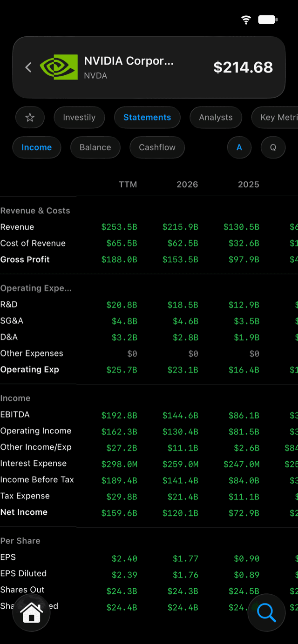
Task: Tap the Operating Exp row label
Action: (x=30, y=370)
